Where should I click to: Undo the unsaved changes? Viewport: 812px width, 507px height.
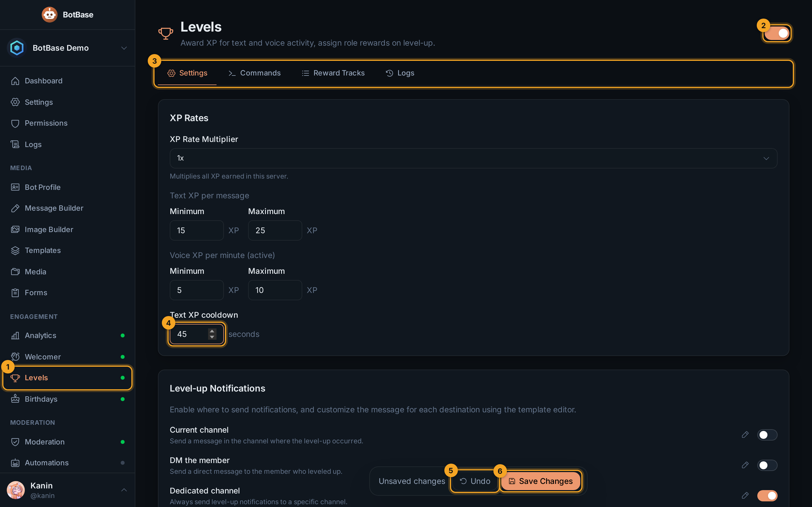click(475, 481)
